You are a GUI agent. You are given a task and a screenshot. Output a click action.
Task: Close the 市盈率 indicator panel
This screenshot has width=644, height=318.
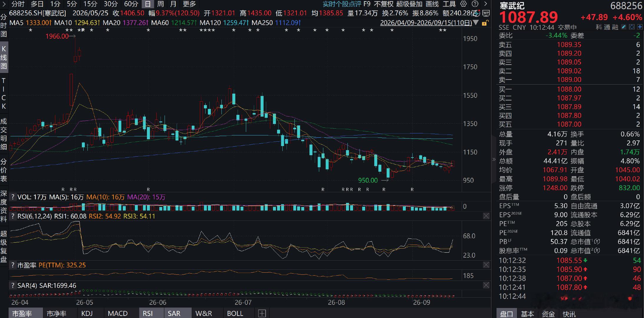coord(486,265)
